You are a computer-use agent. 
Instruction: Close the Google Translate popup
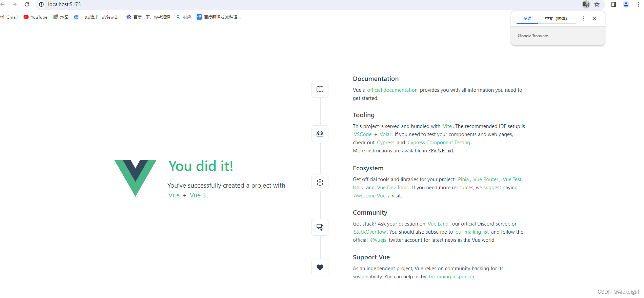pos(595,19)
